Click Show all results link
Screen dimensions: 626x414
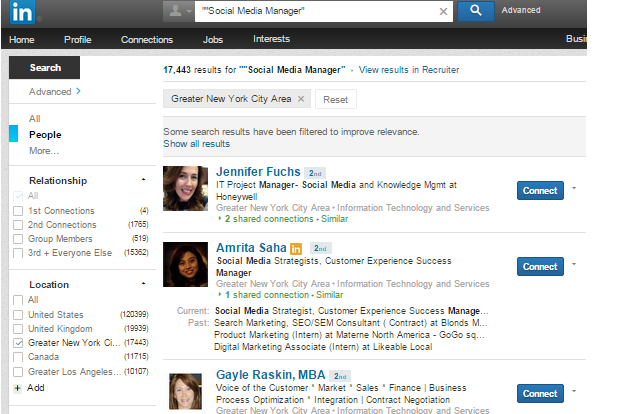[196, 144]
